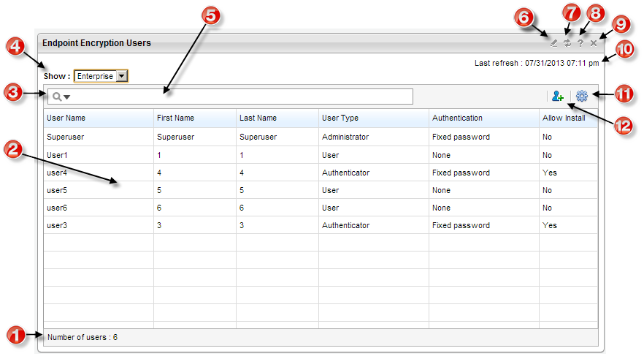Open the settings gear icon
644x359 pixels.
pyautogui.click(x=582, y=96)
